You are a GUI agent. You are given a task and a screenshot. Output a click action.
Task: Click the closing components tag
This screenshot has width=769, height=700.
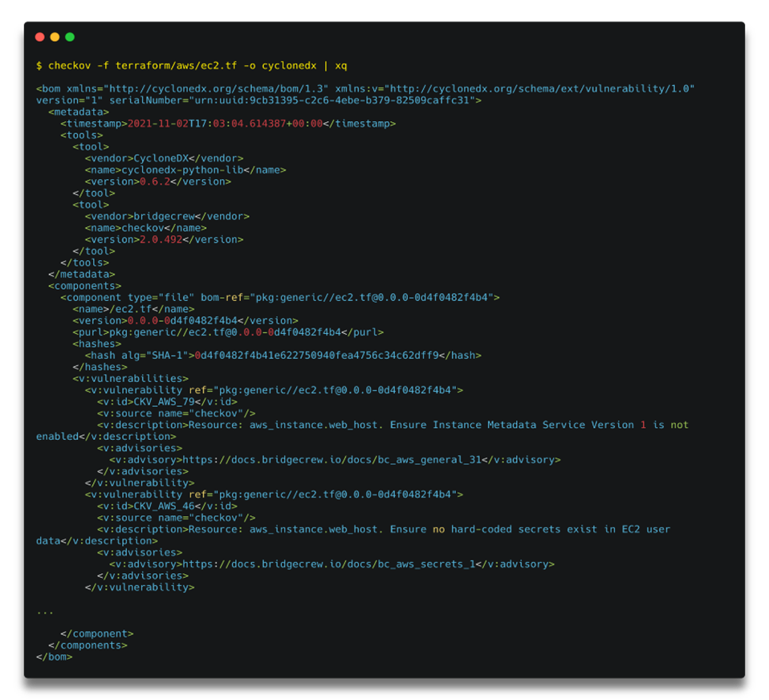coord(87,645)
